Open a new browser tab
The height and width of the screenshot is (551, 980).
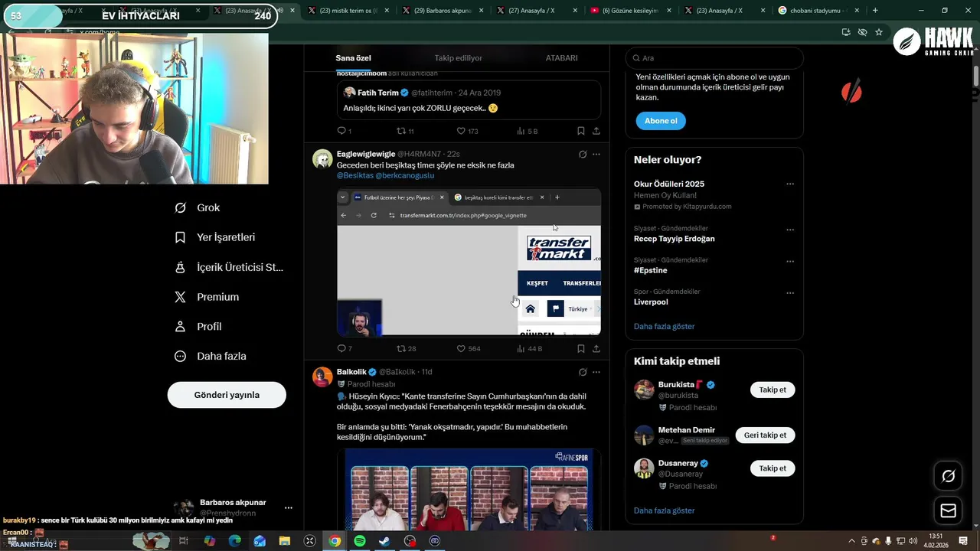click(875, 11)
